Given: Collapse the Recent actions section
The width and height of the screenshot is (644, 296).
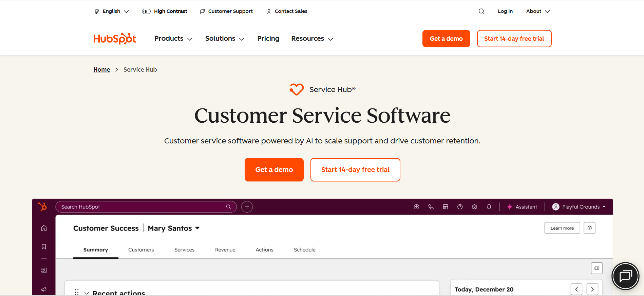Looking at the screenshot, I should (x=87, y=293).
